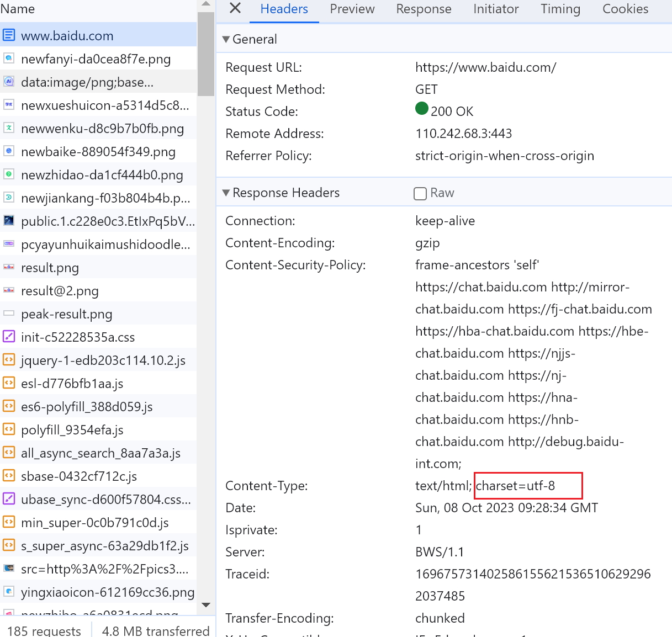The width and height of the screenshot is (672, 637).
Task: Click the script icon for esl-d776bfb1aa.js
Action: pos(9,383)
